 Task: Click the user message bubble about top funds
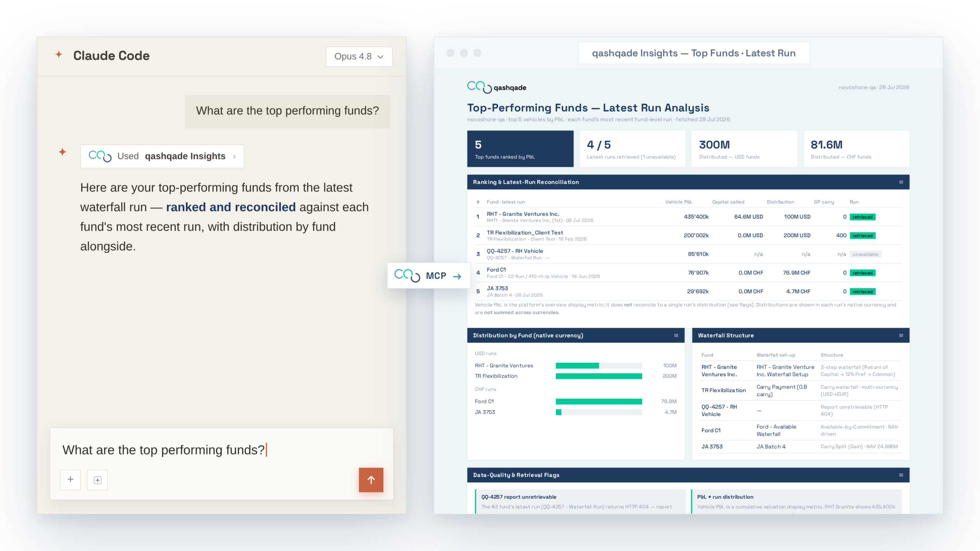point(287,111)
